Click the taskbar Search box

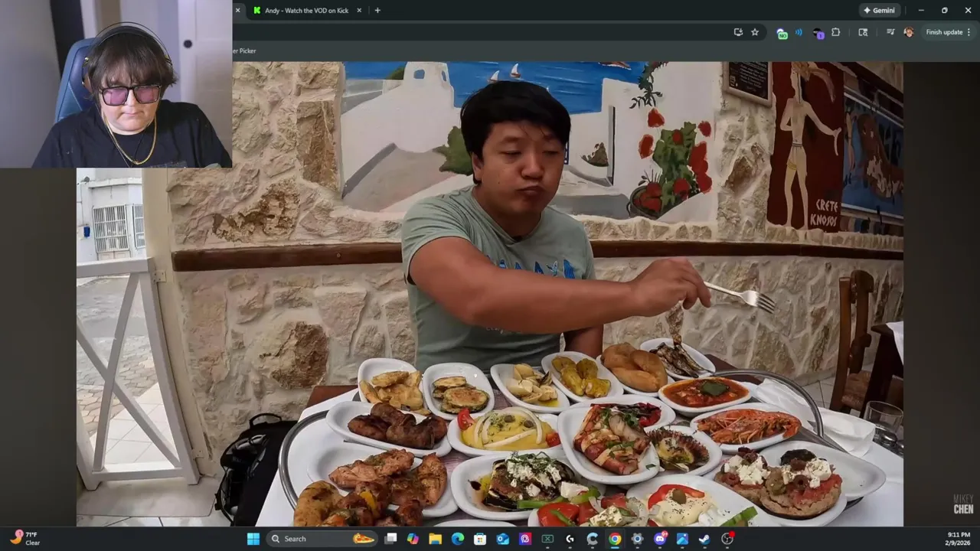322,539
